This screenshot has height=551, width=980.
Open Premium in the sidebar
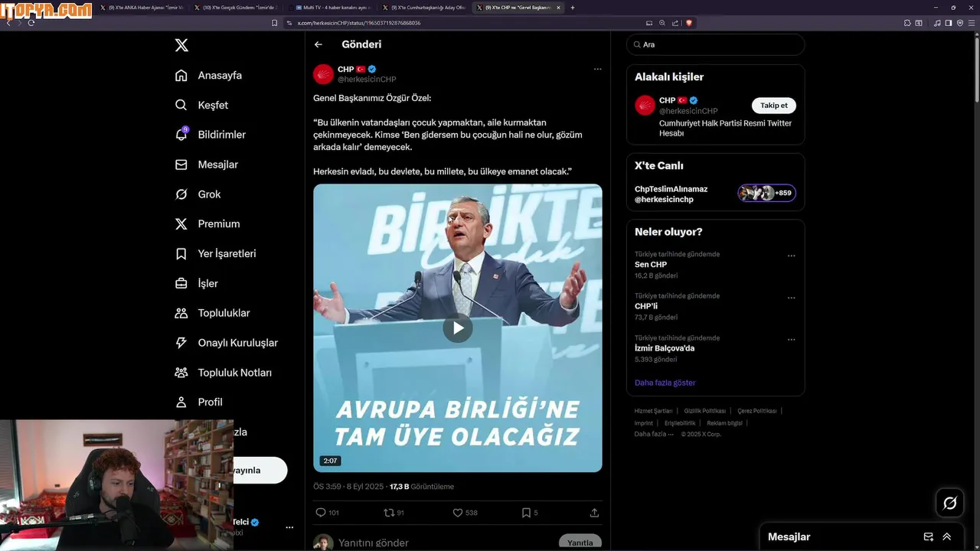click(207, 223)
